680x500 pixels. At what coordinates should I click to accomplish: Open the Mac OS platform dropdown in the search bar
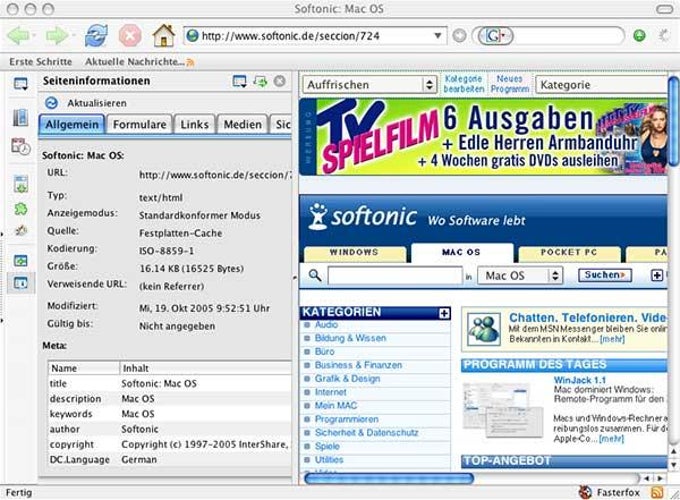(x=520, y=275)
